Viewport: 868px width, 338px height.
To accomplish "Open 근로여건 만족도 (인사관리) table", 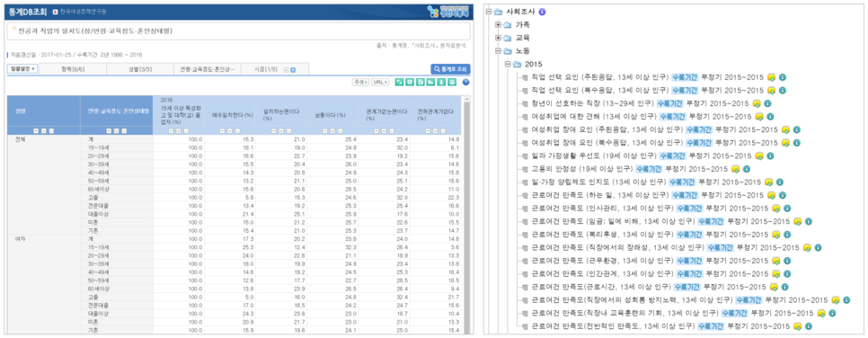I will click(602, 208).
